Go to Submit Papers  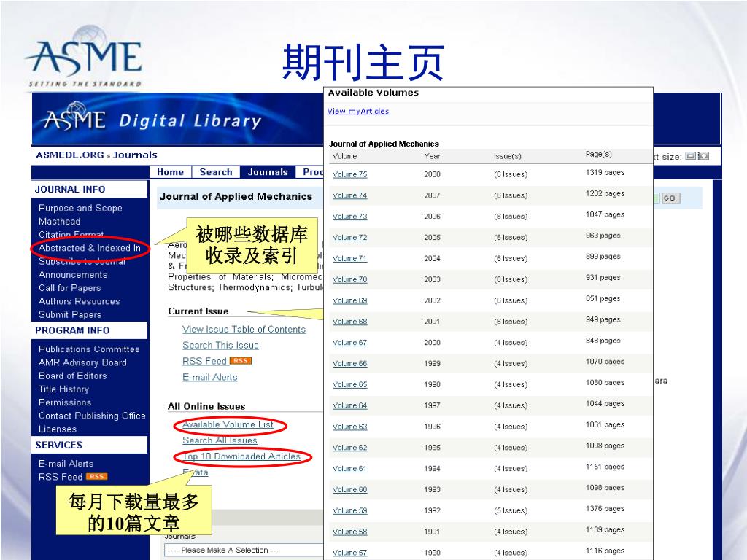pyautogui.click(x=70, y=315)
